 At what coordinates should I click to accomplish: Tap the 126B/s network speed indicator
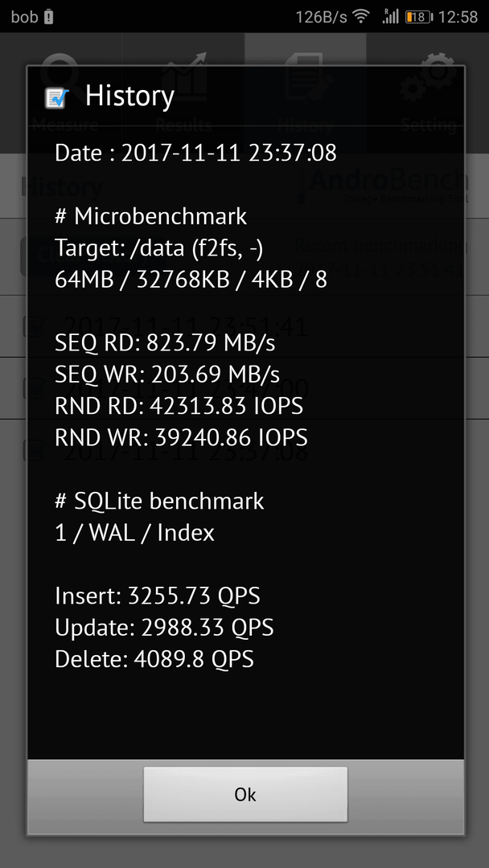tap(321, 17)
